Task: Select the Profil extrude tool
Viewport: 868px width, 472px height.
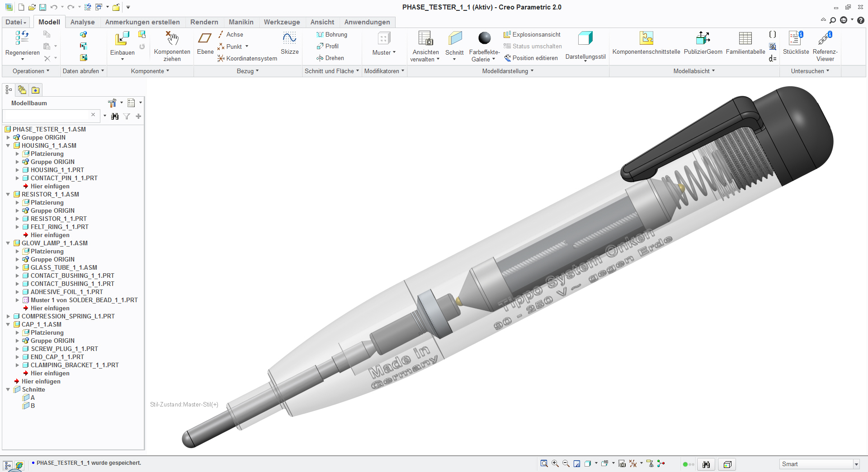Action: (328, 46)
